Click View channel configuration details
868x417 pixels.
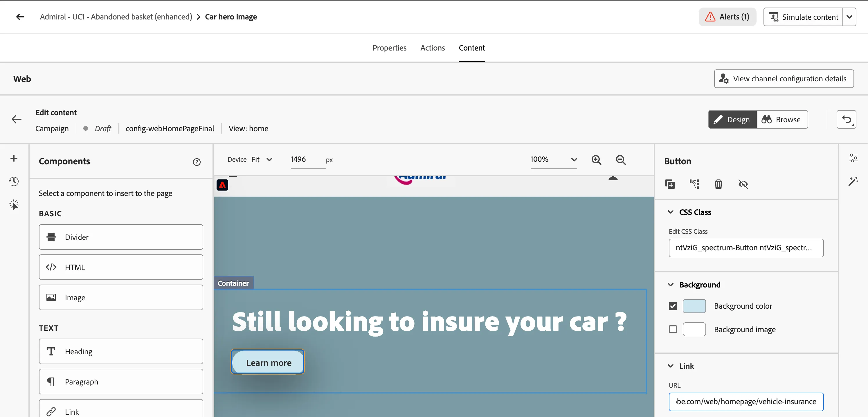(x=784, y=79)
